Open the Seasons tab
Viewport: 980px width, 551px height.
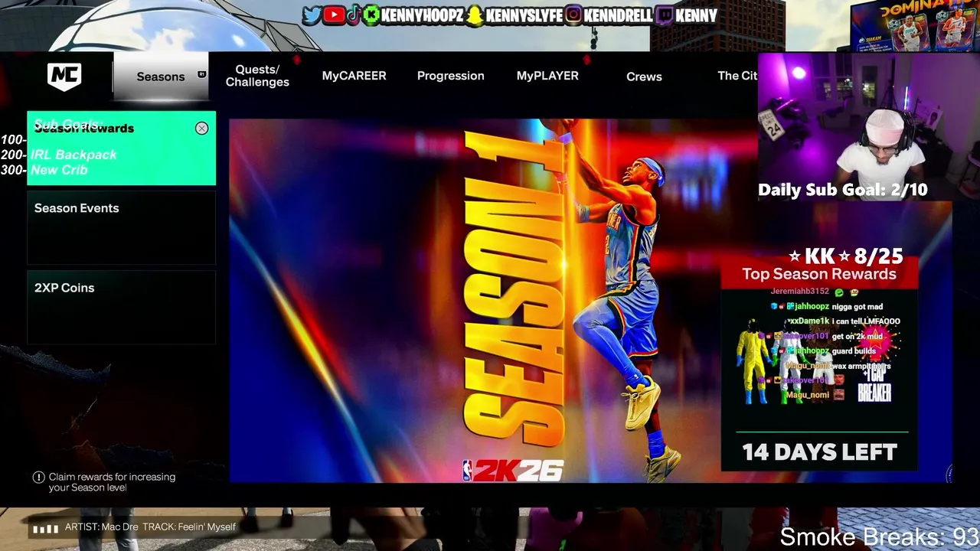point(161,77)
